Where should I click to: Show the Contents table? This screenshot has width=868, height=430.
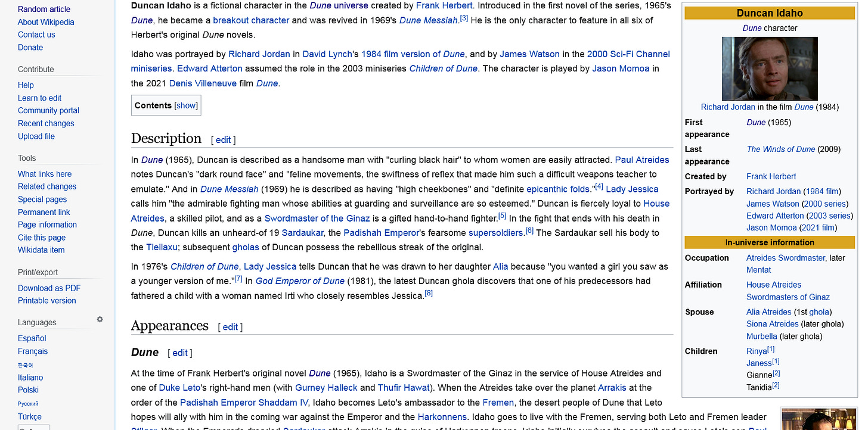(186, 105)
